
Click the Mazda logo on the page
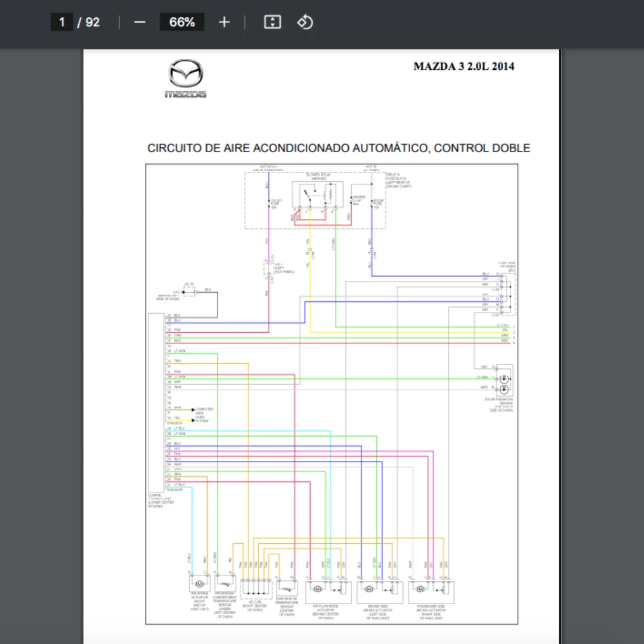click(x=185, y=79)
